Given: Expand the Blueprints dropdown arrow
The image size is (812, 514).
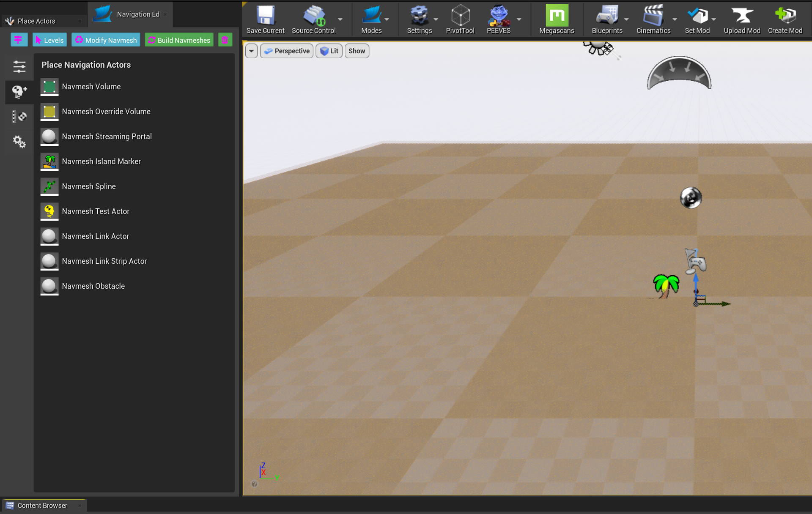Looking at the screenshot, I should (626, 19).
